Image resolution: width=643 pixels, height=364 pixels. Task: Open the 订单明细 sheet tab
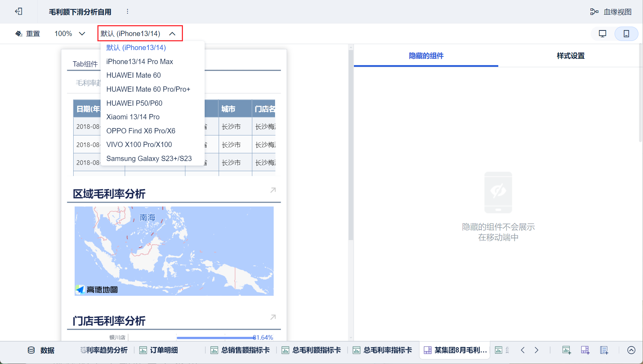click(x=159, y=350)
